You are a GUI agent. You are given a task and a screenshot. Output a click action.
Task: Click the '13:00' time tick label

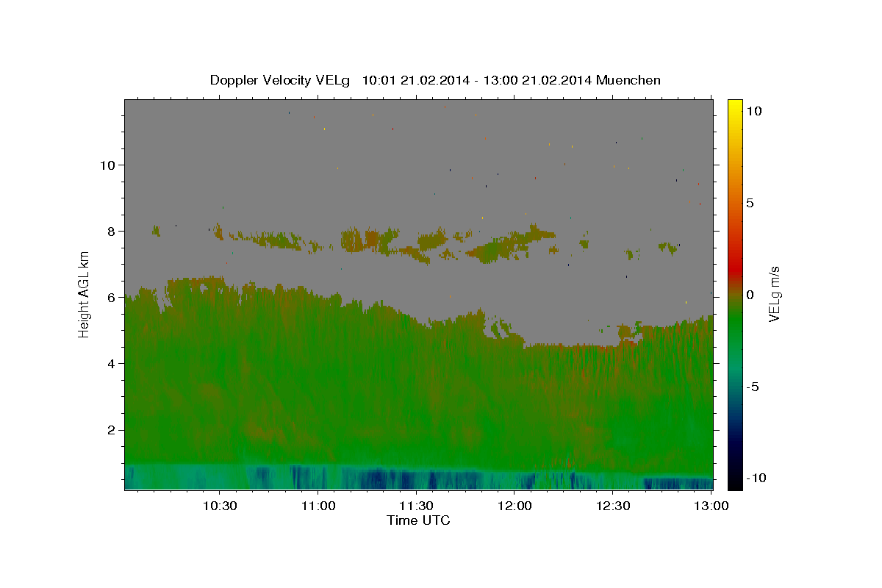711,506
